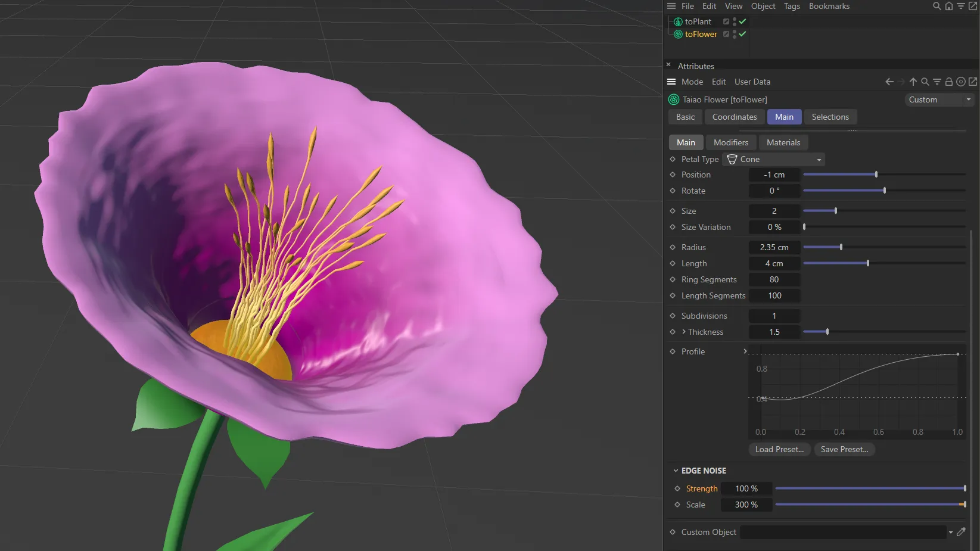Click the lock icon in Attributes toolbar
This screenshot has width=980, height=551.
(948, 82)
